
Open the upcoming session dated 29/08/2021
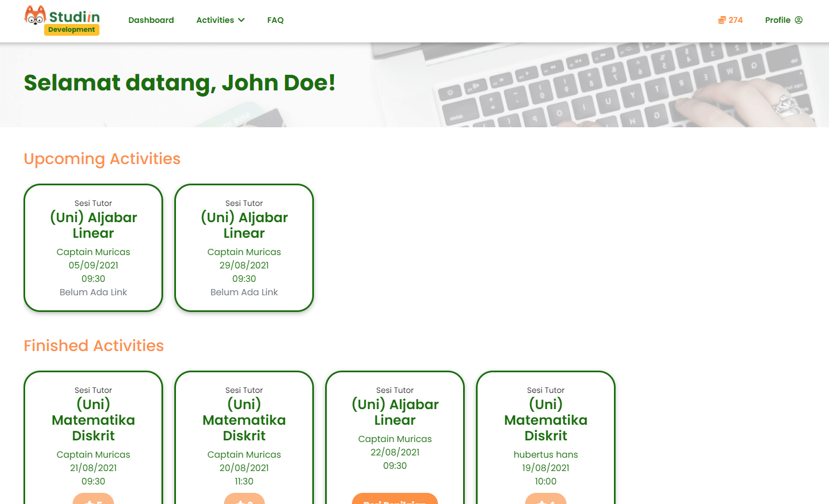coord(244,248)
